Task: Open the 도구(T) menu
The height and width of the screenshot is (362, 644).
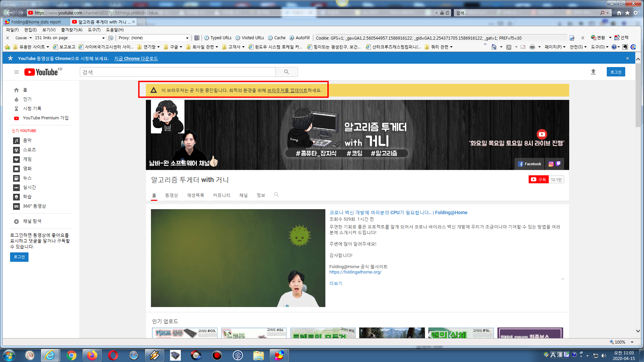Action: (94, 30)
